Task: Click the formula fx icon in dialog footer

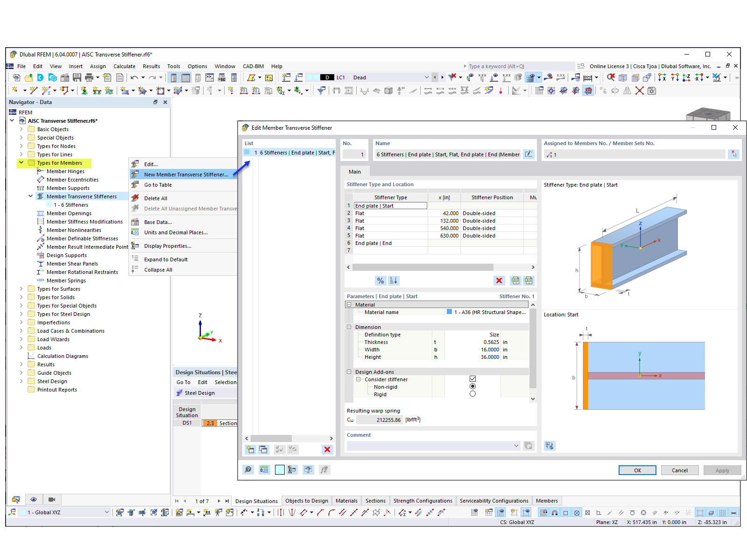Action: point(324,470)
